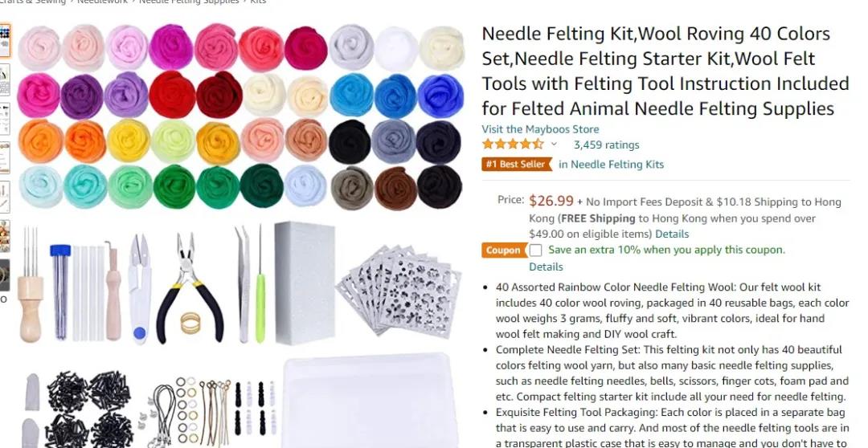
Task: Open the rating breakdown chevron next to stars
Action: [x=554, y=145]
